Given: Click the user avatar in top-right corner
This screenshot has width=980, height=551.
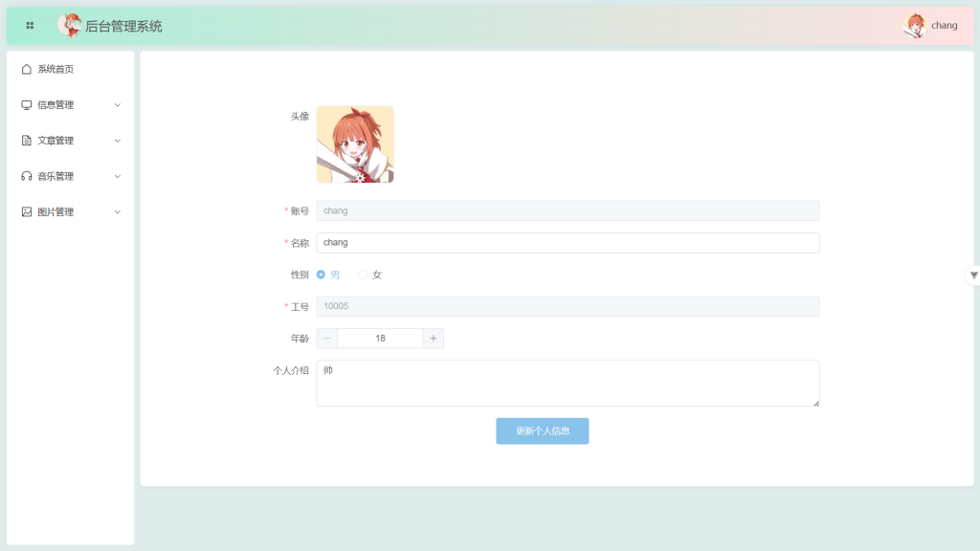Looking at the screenshot, I should click(x=915, y=26).
